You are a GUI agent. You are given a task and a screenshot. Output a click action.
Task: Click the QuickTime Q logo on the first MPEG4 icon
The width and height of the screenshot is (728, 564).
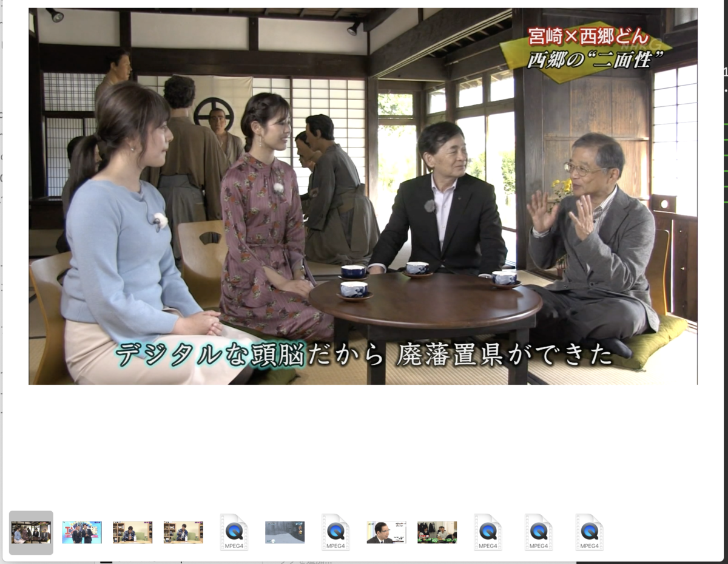234,529
